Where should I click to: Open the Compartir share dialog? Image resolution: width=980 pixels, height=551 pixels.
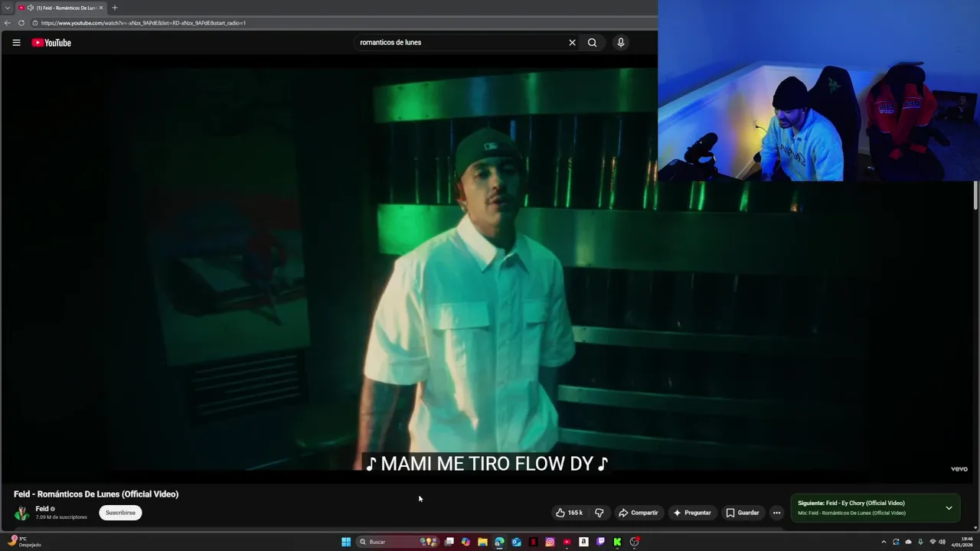(x=639, y=513)
